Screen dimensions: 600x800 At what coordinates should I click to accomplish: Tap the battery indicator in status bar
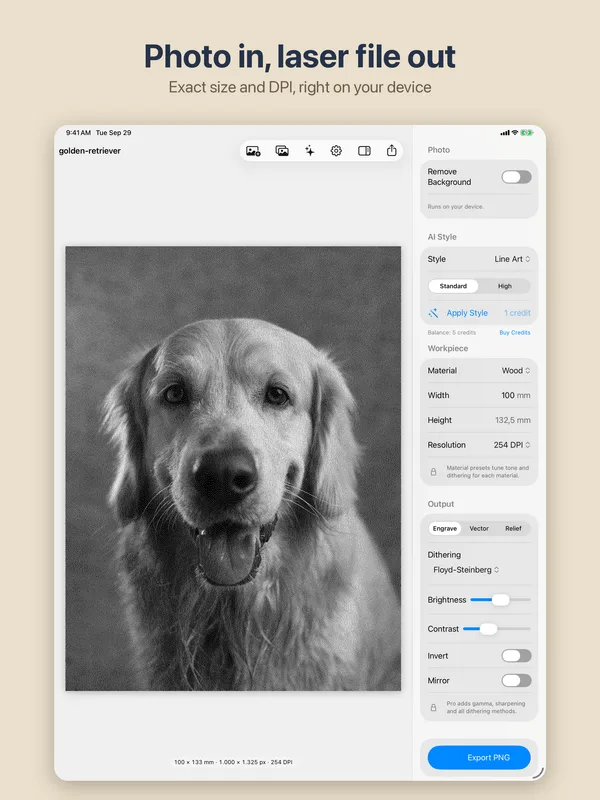pyautogui.click(x=527, y=133)
